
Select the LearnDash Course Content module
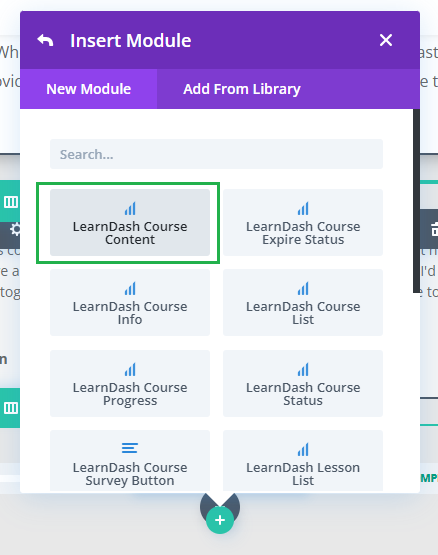(130, 222)
